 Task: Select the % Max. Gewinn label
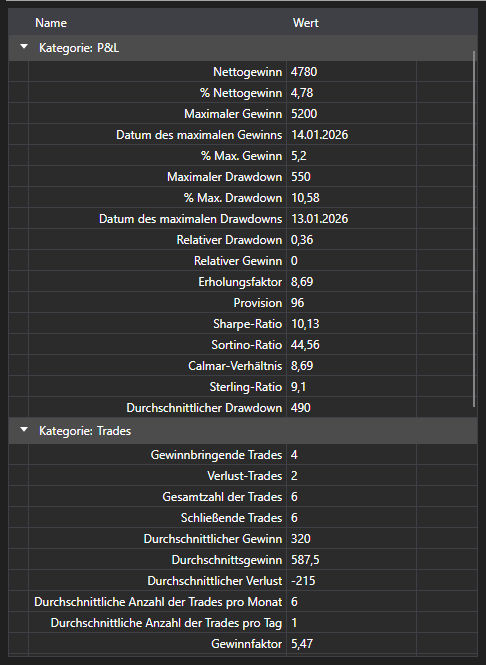coord(241,156)
